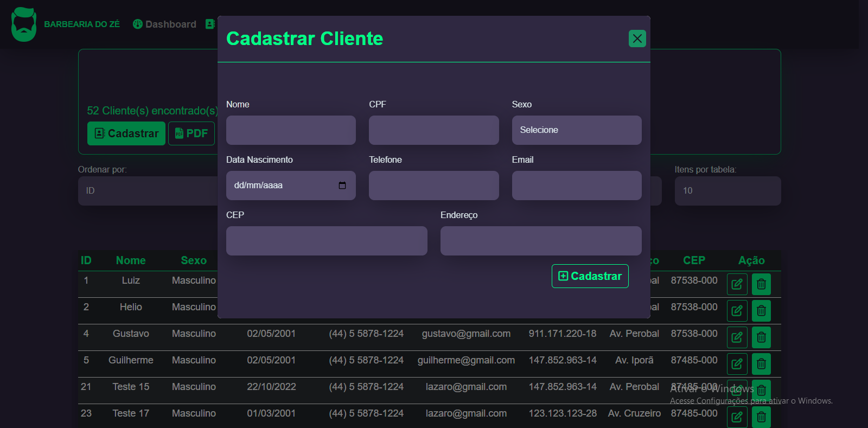Viewport: 868px width, 428px height.
Task: Open the date picker calendar icon
Action: point(342,186)
